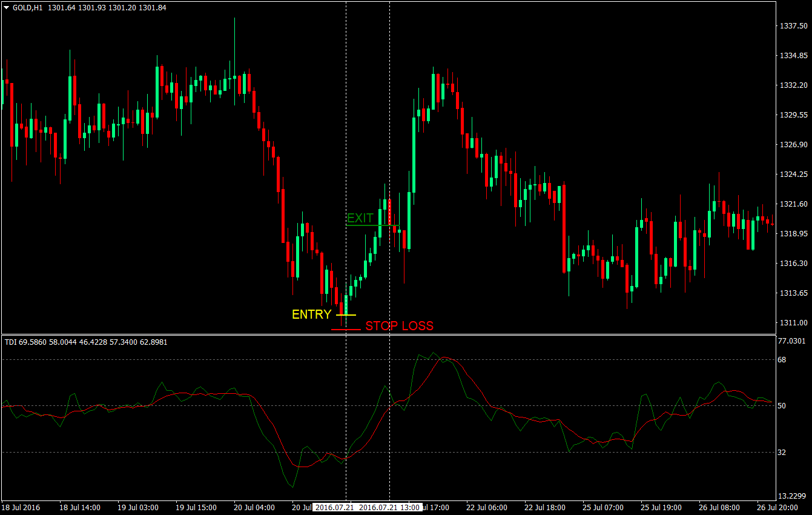Select the STOP LOSS text label
This screenshot has width=812, height=515.
[x=400, y=326]
